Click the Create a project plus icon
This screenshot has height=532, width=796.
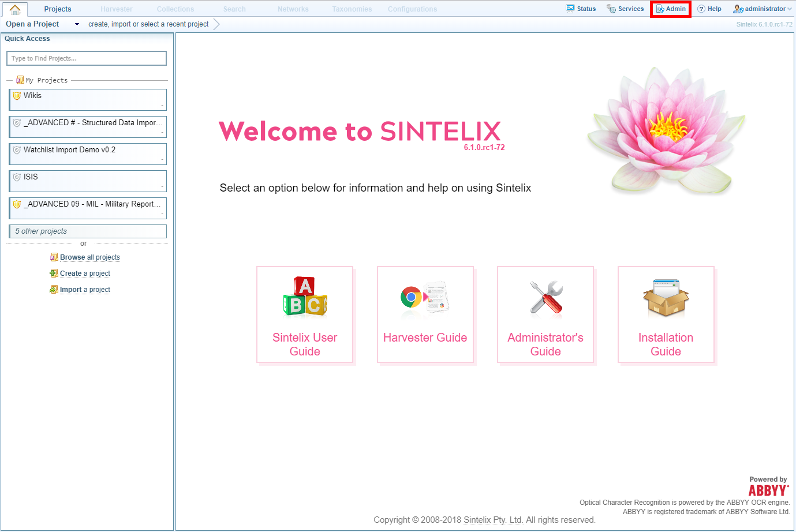click(x=54, y=274)
